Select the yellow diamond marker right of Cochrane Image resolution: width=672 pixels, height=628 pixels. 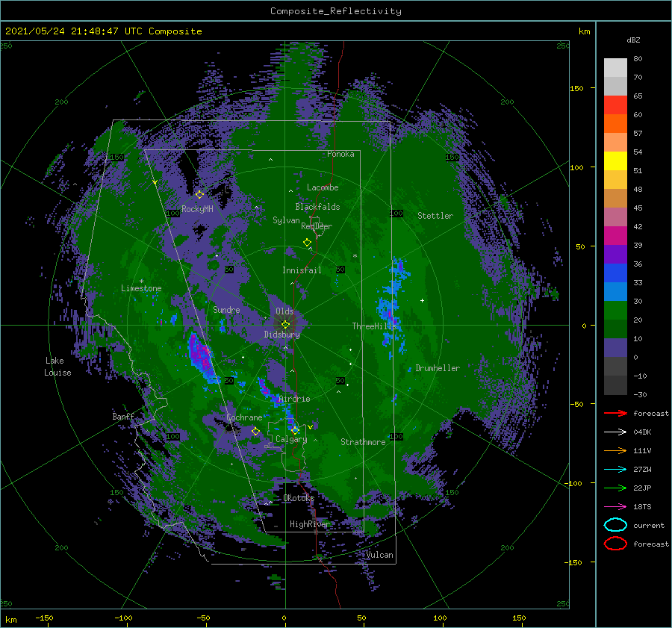pos(255,431)
